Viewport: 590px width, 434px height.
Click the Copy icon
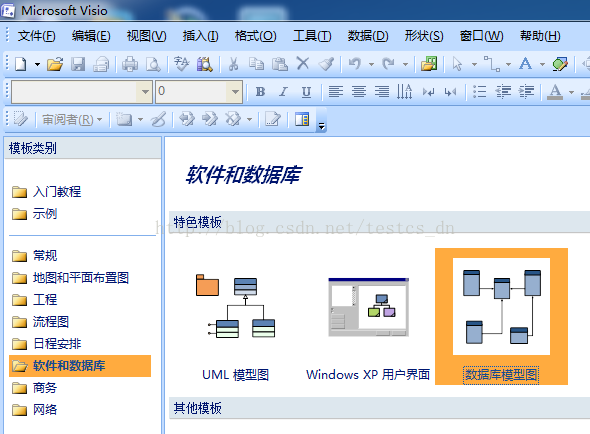coord(257,64)
